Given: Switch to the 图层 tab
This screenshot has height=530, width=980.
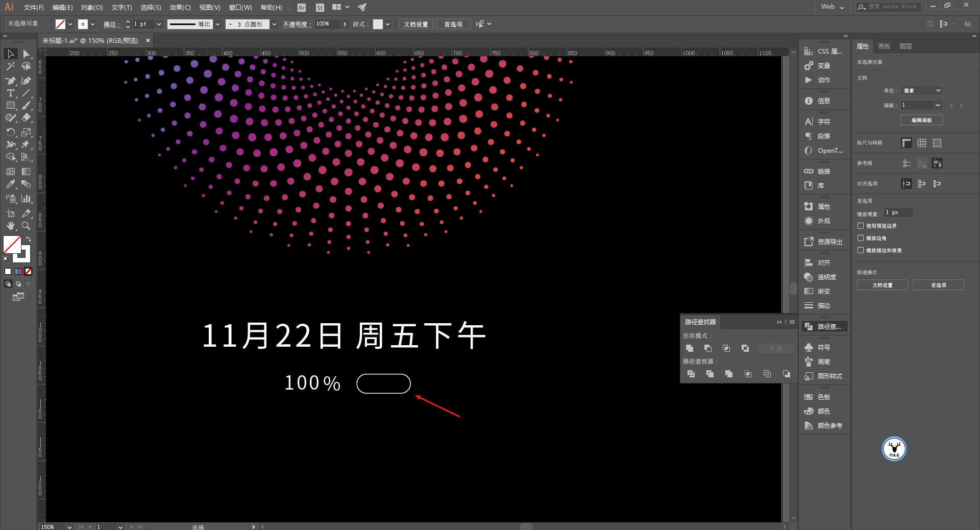Looking at the screenshot, I should tap(906, 46).
